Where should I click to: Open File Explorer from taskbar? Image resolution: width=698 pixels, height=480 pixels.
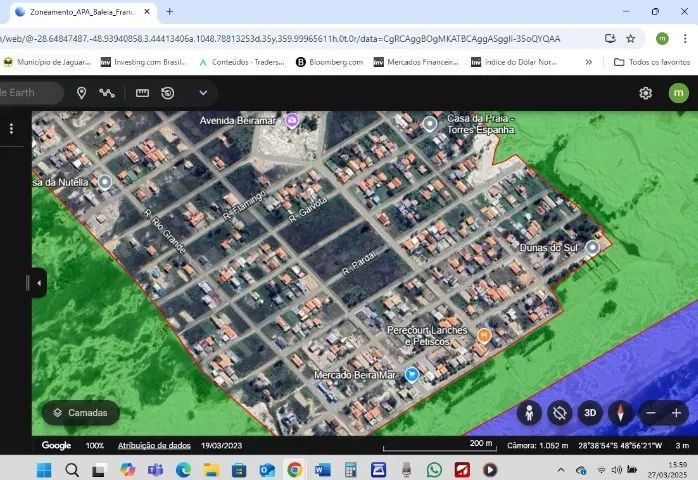[x=211, y=470]
